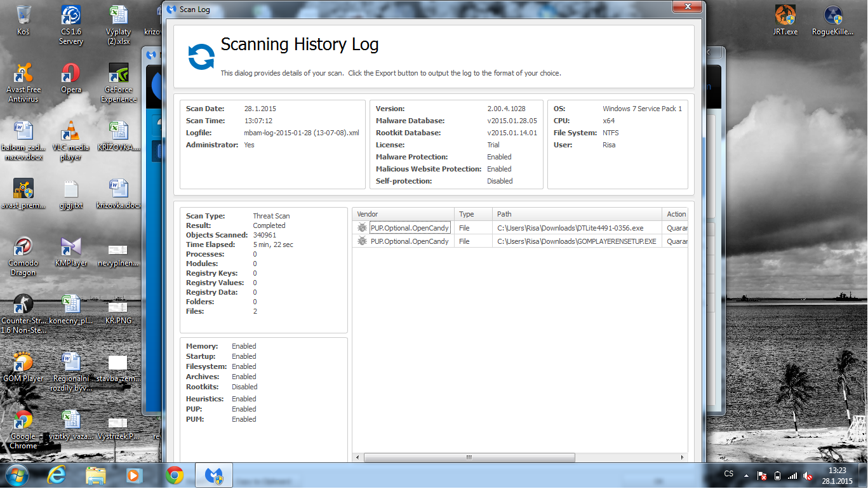This screenshot has width=868, height=489.
Task: Click the horizontal scrollbar thumb in results list
Action: pos(469,457)
